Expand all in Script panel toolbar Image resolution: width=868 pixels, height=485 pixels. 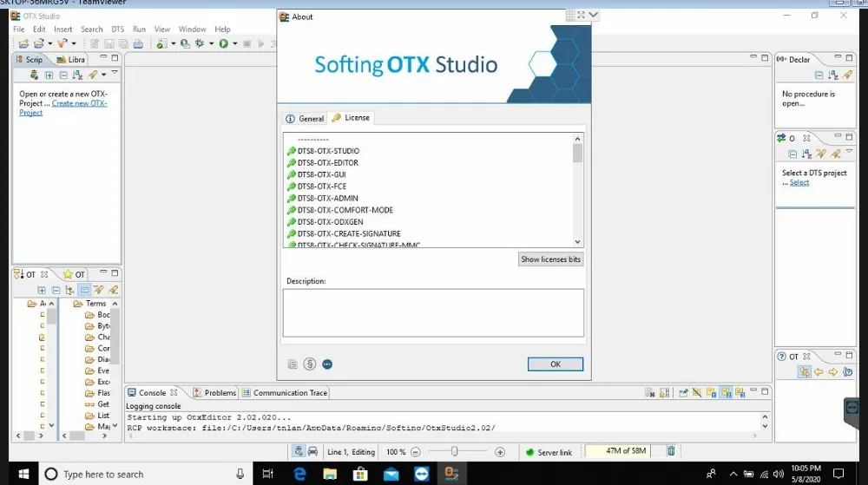coord(49,75)
